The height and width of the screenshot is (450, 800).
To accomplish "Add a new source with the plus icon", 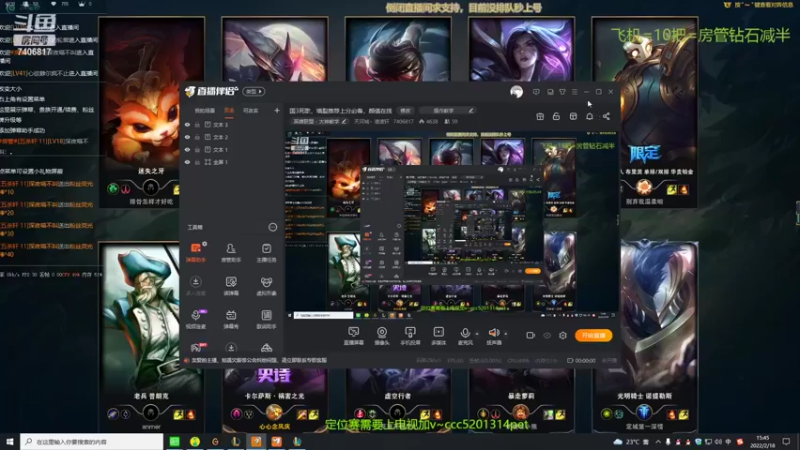I will pyautogui.click(x=277, y=110).
